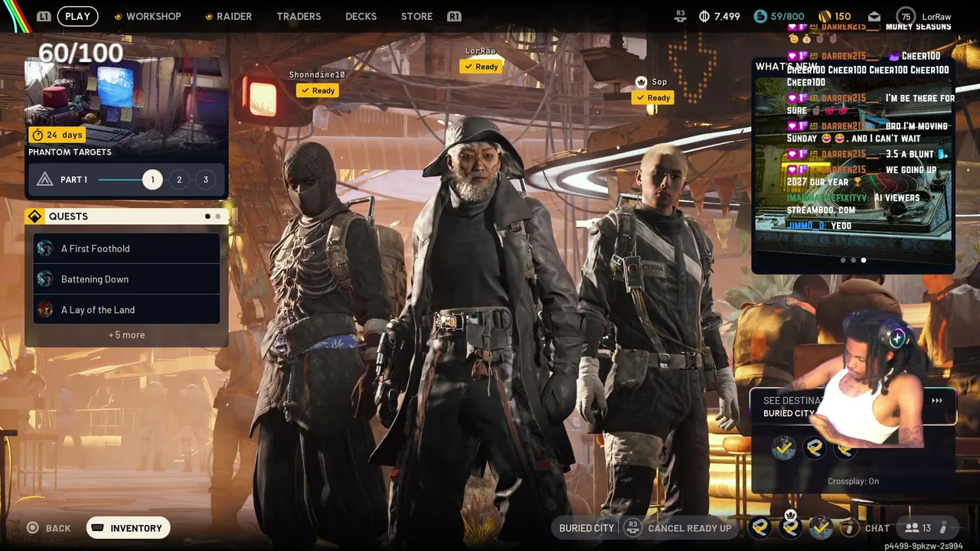Click the R1 next-tab bumper icon
The width and height of the screenshot is (980, 551).
click(x=454, y=16)
